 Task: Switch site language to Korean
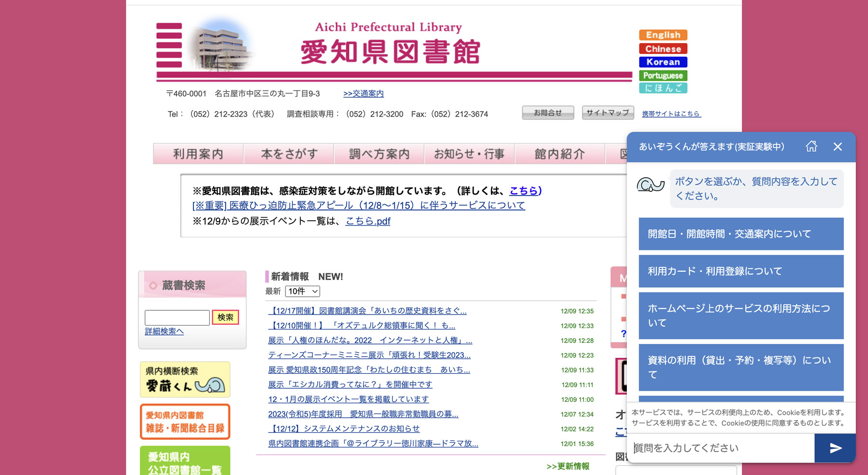click(x=663, y=62)
